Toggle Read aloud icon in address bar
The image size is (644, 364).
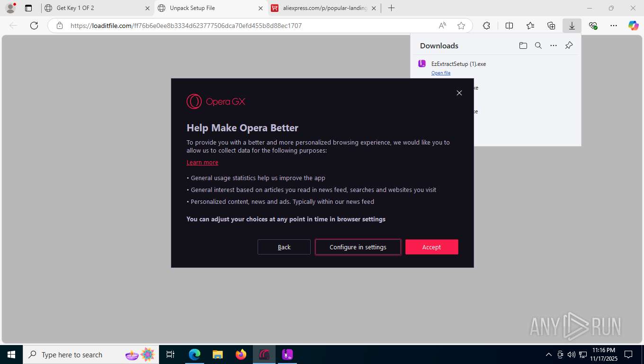[x=442, y=26]
